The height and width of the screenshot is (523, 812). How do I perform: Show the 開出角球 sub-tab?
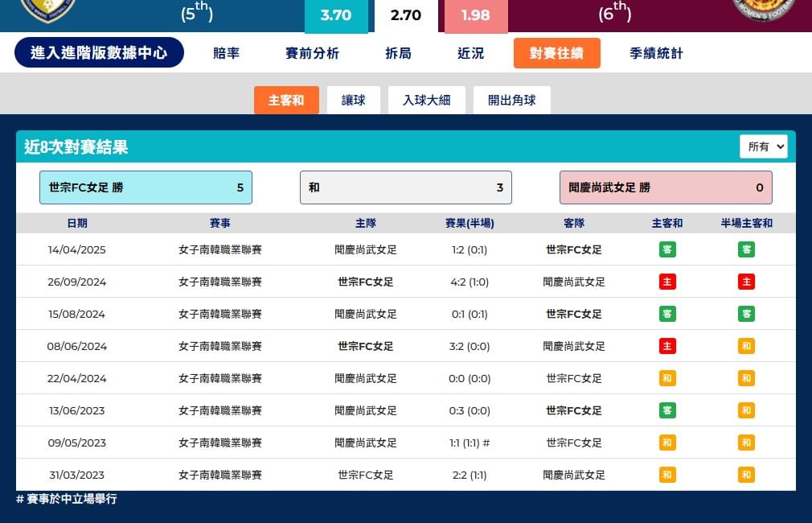(511, 100)
